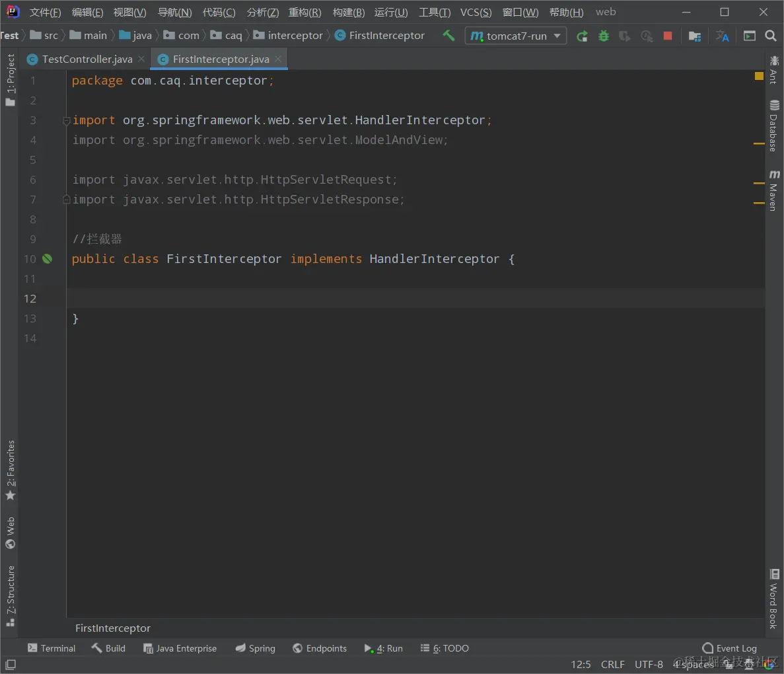The width and height of the screenshot is (784, 674).
Task: Open the 窗口(W) menu
Action: point(520,12)
